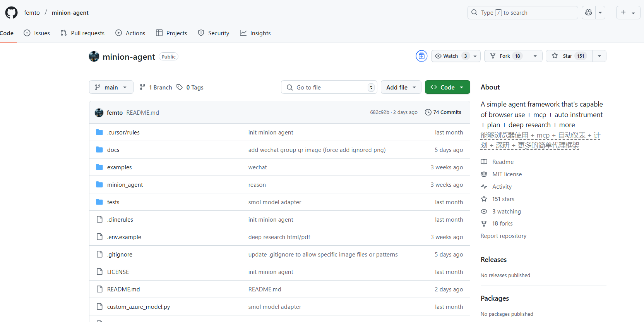The width and height of the screenshot is (644, 322).
Task: Expand the Copilot dropdown arrow
Action: [x=600, y=12]
